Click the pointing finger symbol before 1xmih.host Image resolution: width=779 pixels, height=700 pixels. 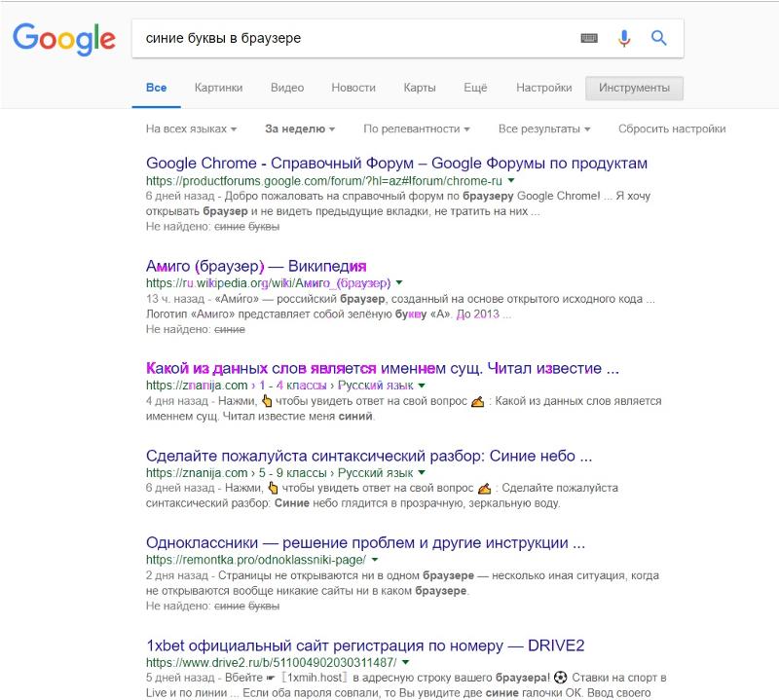click(271, 679)
